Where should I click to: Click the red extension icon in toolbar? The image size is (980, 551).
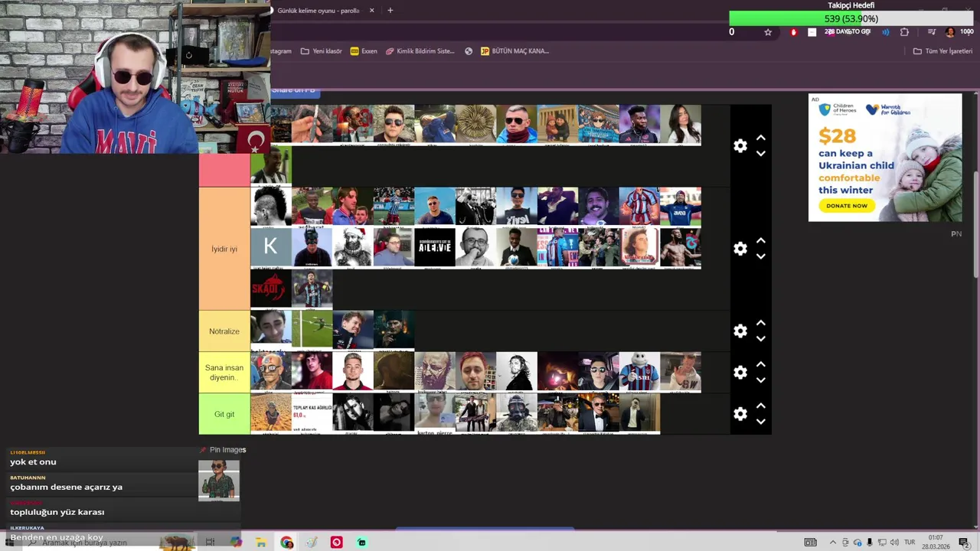794,32
